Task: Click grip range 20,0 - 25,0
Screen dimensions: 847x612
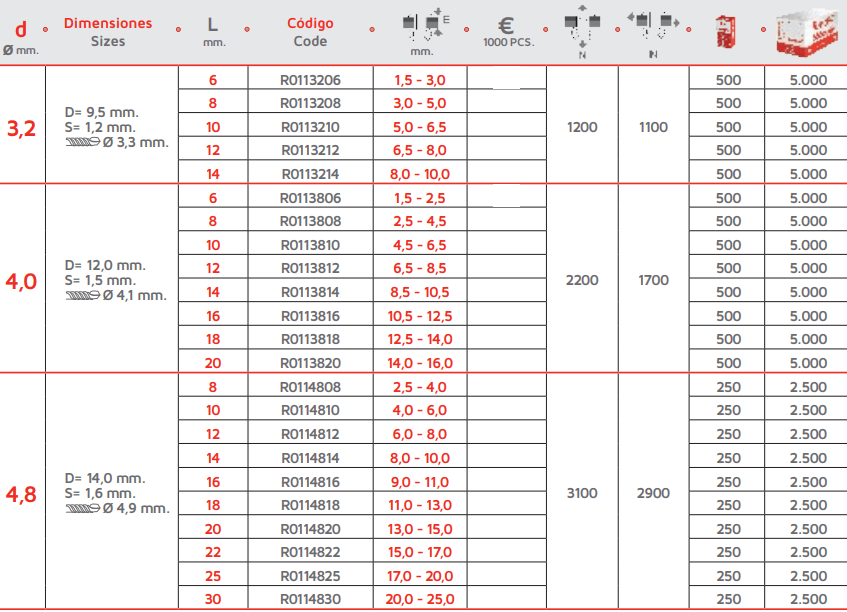Action: pyautogui.click(x=420, y=599)
